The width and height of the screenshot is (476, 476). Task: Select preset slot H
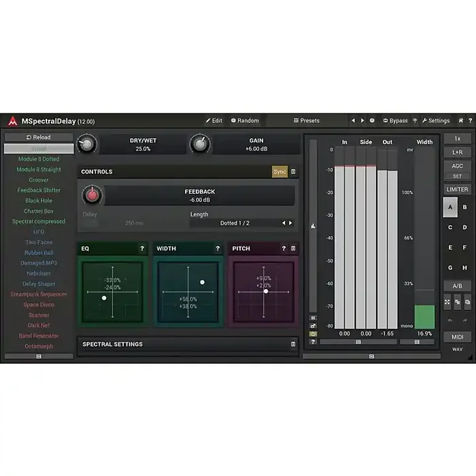pyautogui.click(x=464, y=268)
